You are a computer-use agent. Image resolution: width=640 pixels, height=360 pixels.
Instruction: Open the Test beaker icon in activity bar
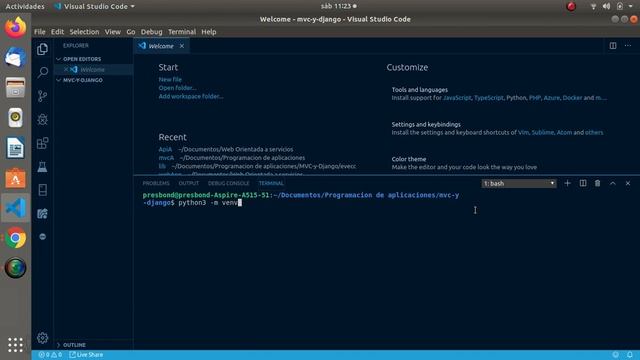pos(42,166)
